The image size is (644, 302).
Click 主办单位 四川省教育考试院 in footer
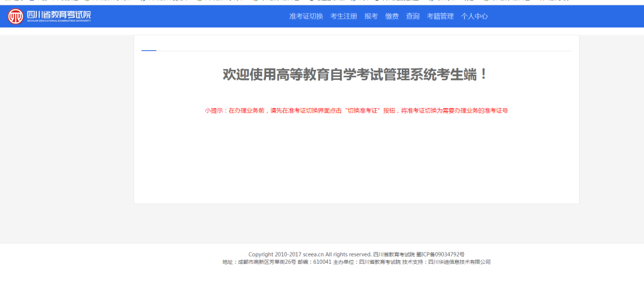coord(366,262)
